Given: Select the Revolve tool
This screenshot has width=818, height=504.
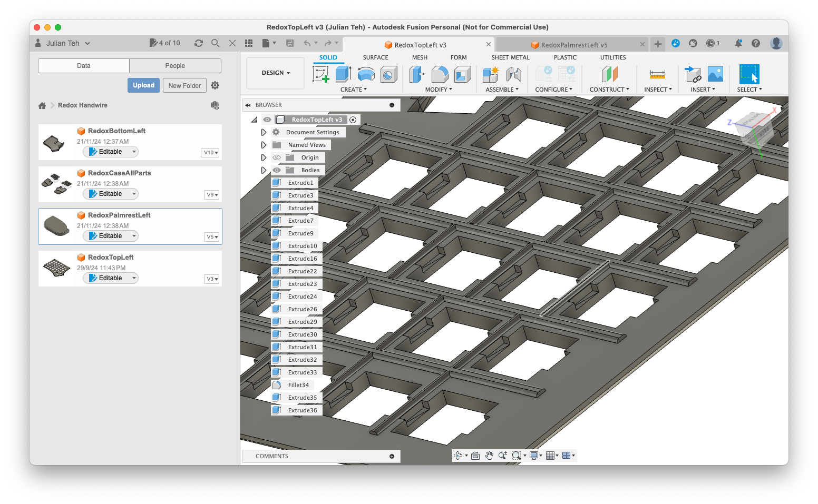Looking at the screenshot, I should (x=366, y=74).
